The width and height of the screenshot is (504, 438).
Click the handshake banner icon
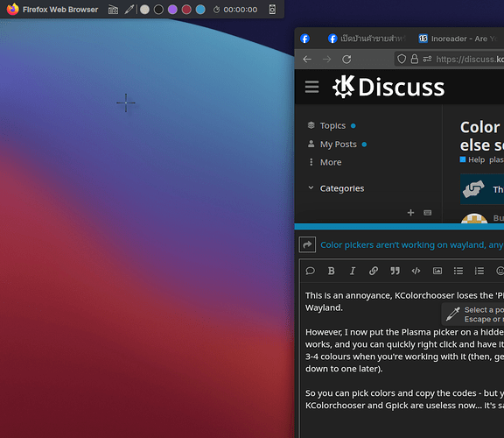[473, 189]
